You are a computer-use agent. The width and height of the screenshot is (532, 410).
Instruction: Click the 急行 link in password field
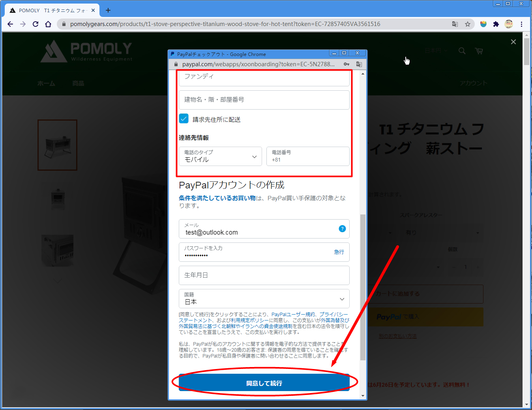coord(339,252)
